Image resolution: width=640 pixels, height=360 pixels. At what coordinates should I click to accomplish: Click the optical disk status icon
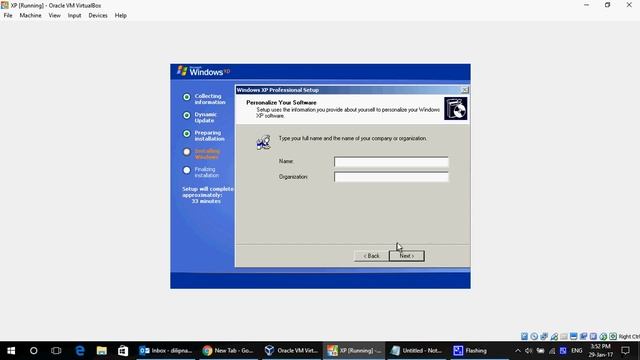(534, 336)
